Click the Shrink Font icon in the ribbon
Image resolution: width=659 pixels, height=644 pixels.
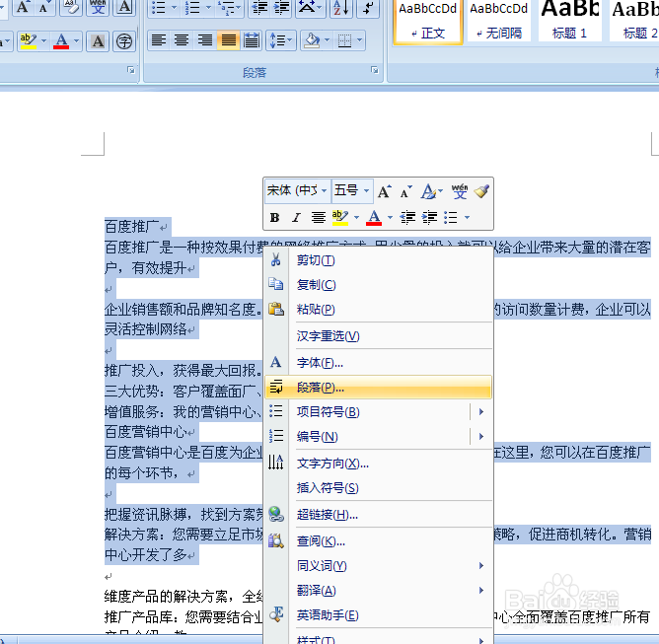pos(43,7)
